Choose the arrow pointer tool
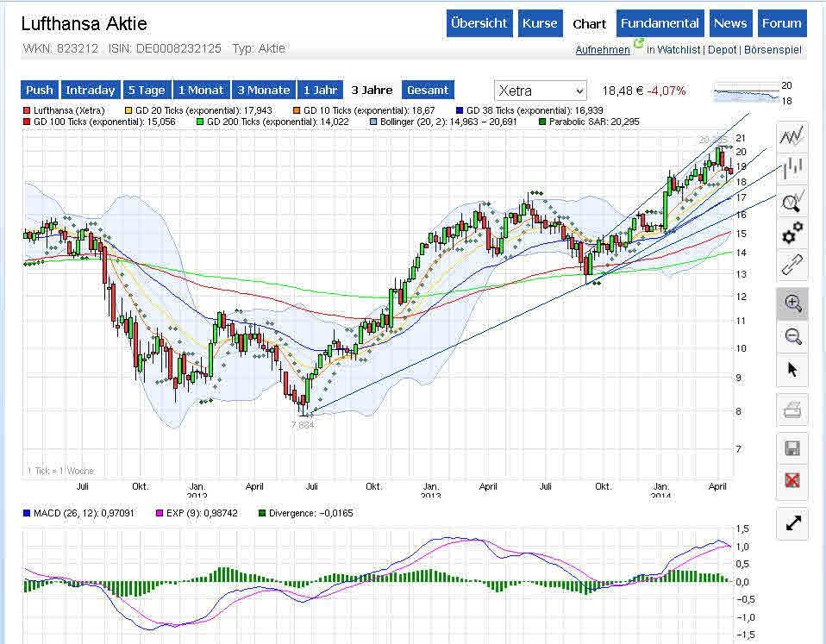The image size is (826, 644). point(792,370)
